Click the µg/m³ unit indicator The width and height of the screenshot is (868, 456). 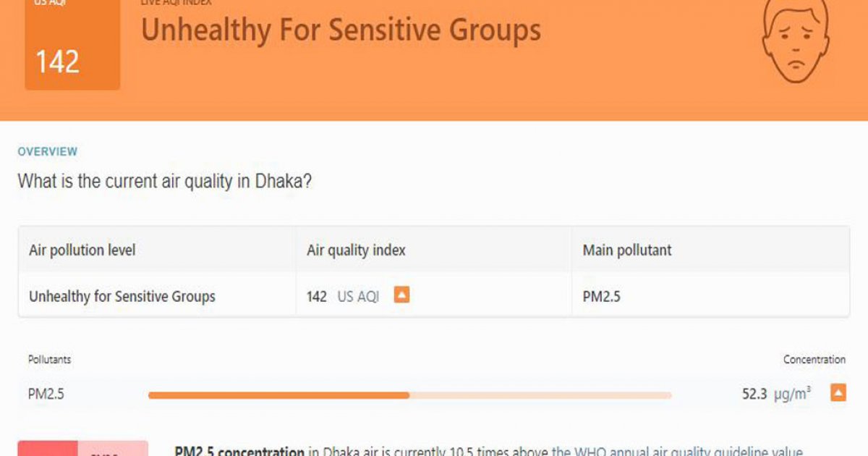pyautogui.click(x=791, y=394)
